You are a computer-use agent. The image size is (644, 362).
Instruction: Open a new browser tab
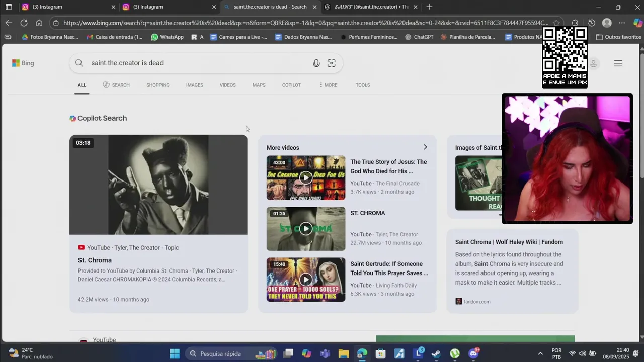(x=429, y=7)
